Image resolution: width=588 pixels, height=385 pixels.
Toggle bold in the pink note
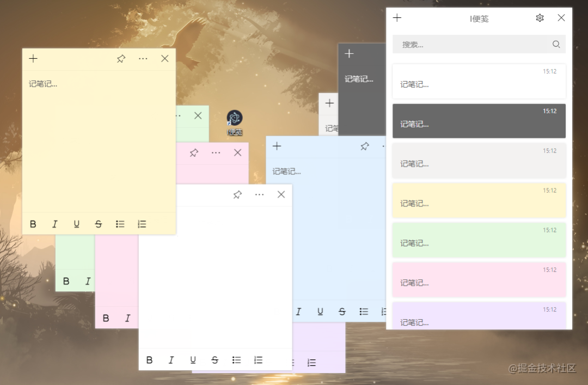click(x=106, y=318)
